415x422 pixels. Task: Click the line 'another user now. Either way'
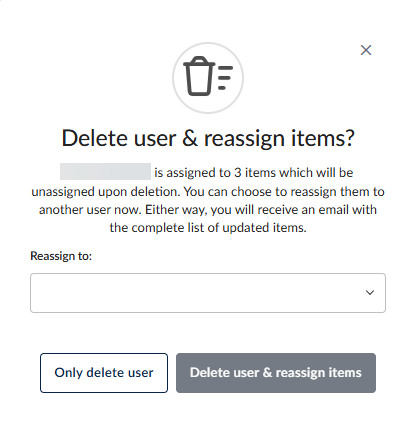[x=208, y=210]
